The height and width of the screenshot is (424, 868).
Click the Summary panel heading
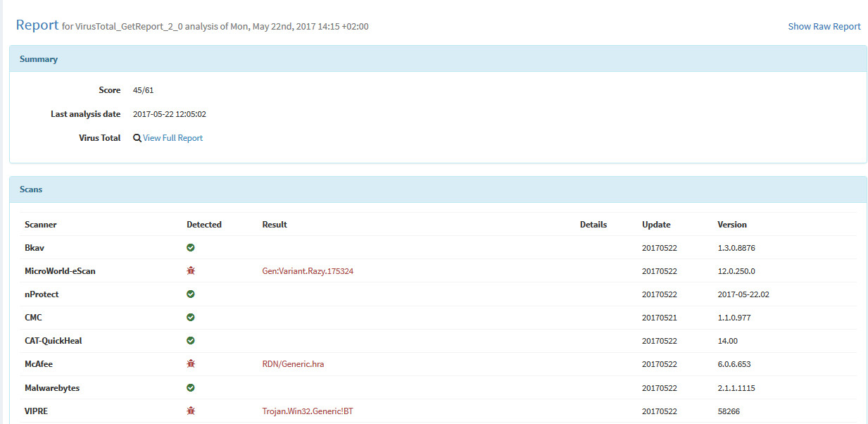(x=39, y=59)
